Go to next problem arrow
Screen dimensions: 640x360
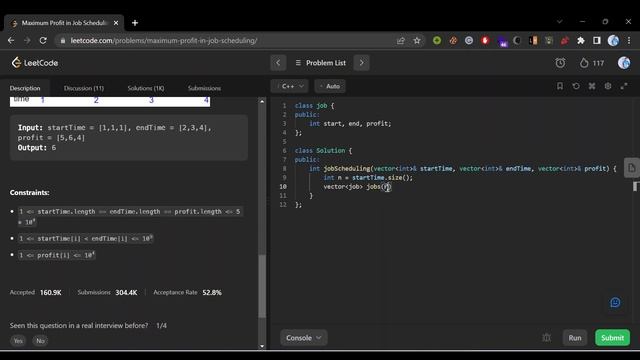pos(362,63)
